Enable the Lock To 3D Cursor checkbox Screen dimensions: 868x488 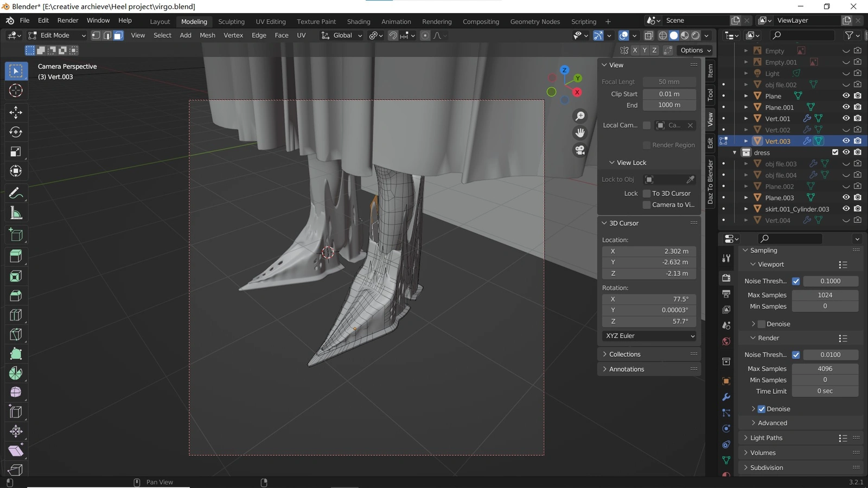point(647,194)
